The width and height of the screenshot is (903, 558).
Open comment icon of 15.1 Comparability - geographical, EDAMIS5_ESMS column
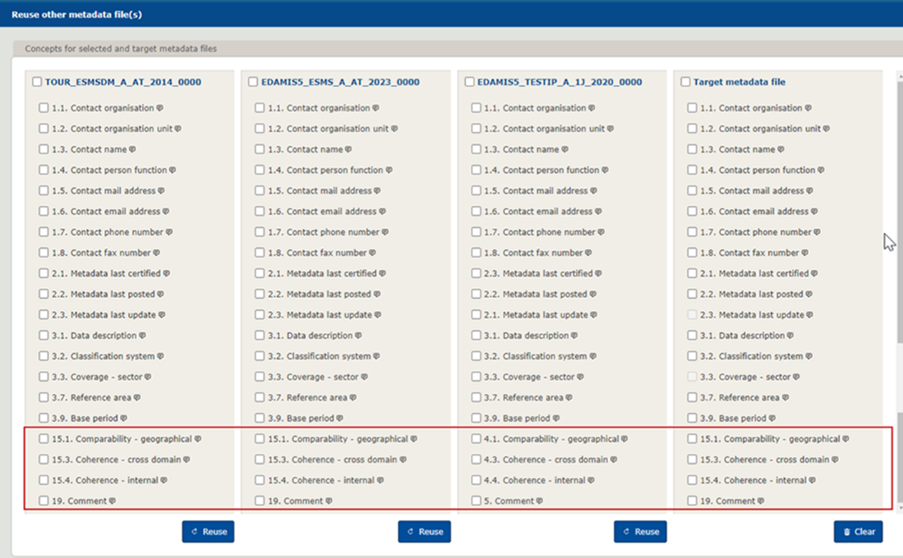click(413, 439)
